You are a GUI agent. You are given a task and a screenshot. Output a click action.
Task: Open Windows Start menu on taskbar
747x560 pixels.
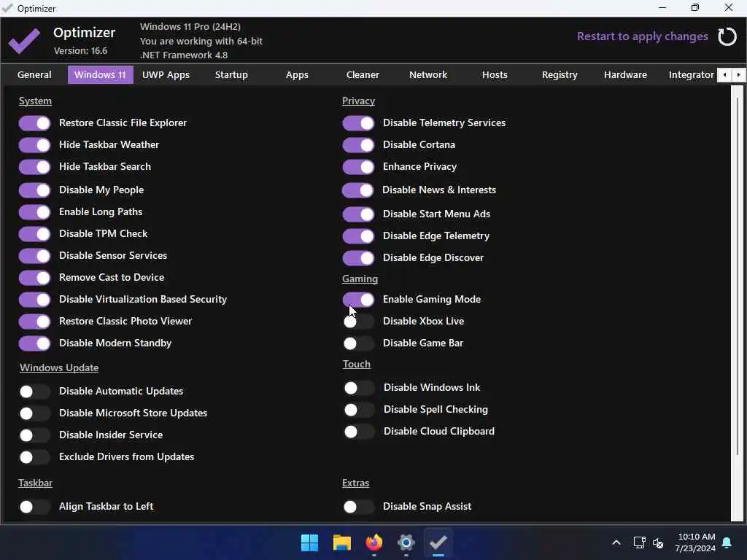(309, 542)
